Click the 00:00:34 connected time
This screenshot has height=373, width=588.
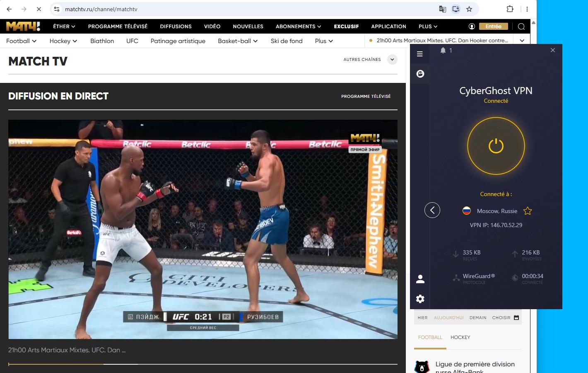(x=533, y=276)
